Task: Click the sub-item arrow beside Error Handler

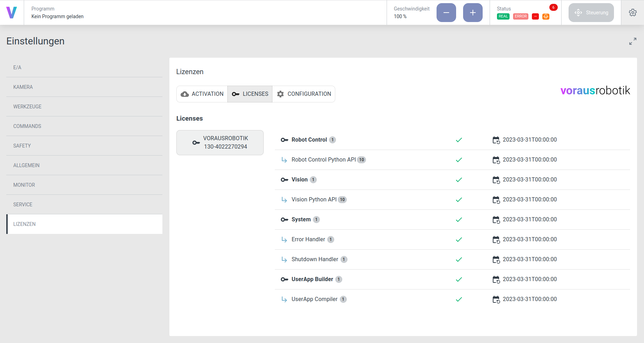Action: tap(284, 240)
